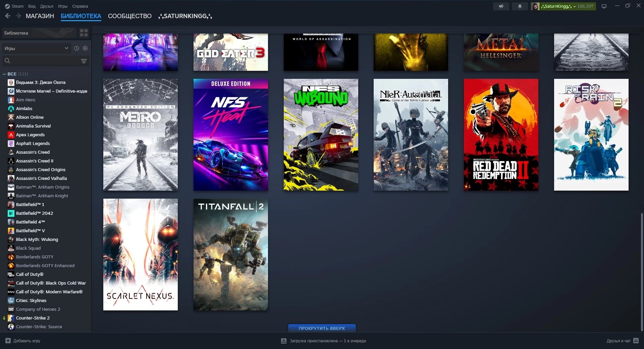Select Aimlabs icon in game list

click(11, 108)
